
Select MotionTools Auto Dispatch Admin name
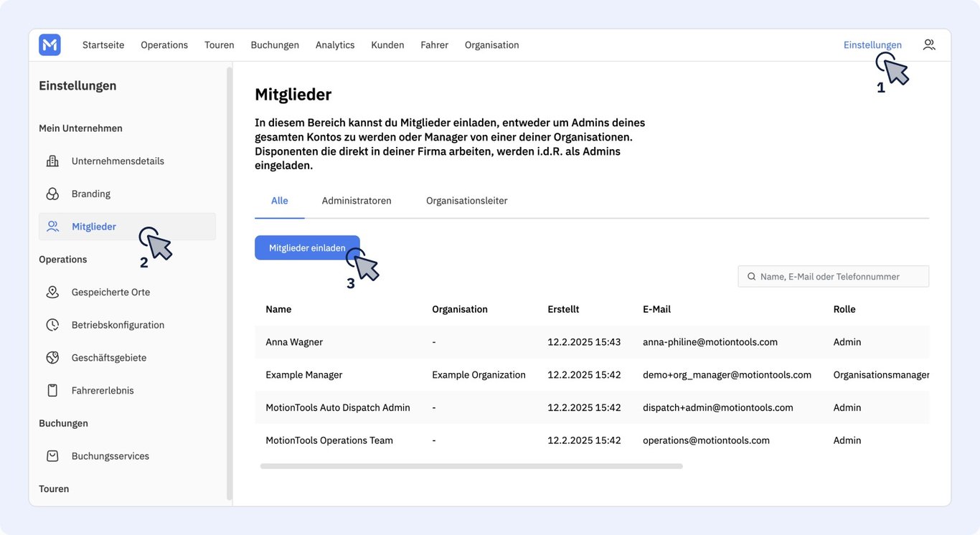pos(338,407)
